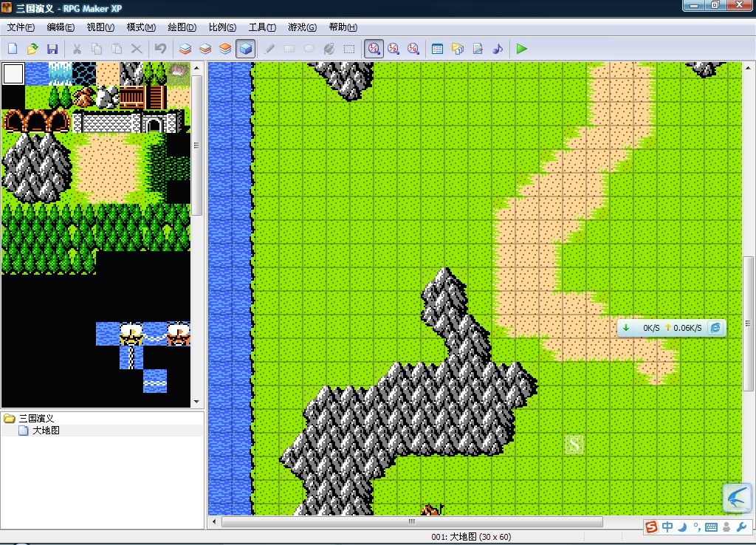Open the 编辑(E) menu
Screen dimensions: 756x545
[x=61, y=27]
